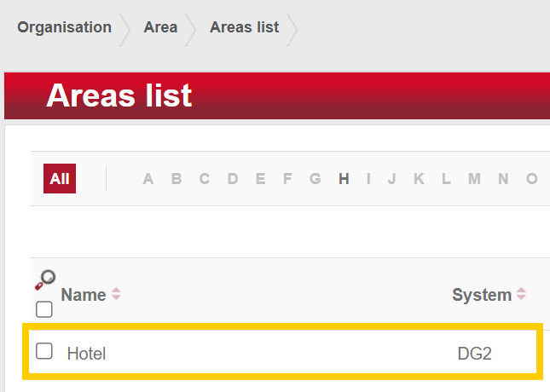
Task: Filter areas by letter H
Action: (x=344, y=179)
